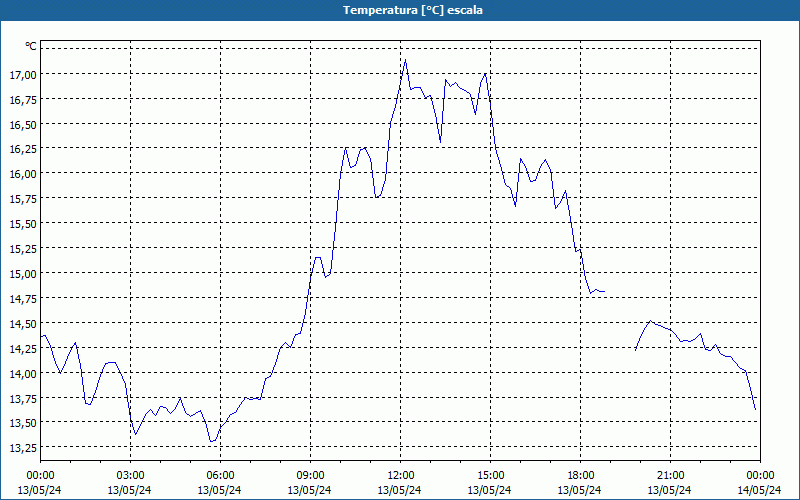Pick the 13/05/24 date beneath 18:00

tap(581, 490)
